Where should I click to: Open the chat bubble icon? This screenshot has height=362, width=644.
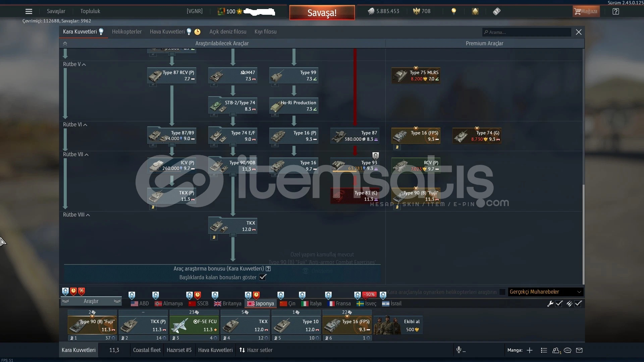tap(568, 350)
